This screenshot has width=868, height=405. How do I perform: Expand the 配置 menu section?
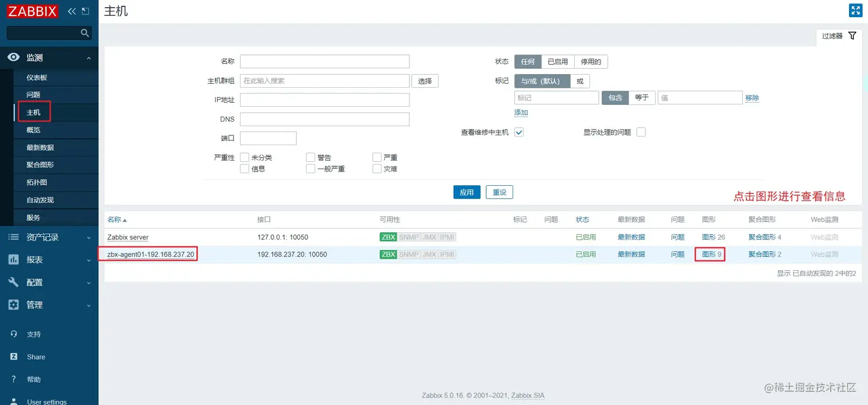coord(88,283)
